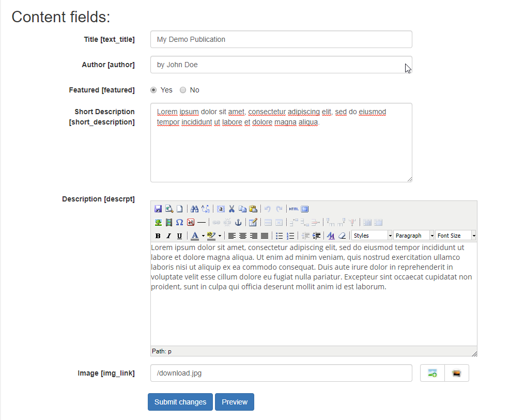The image size is (525, 420).
Task: Remove formatting with eraser icon
Action: [x=342, y=236]
